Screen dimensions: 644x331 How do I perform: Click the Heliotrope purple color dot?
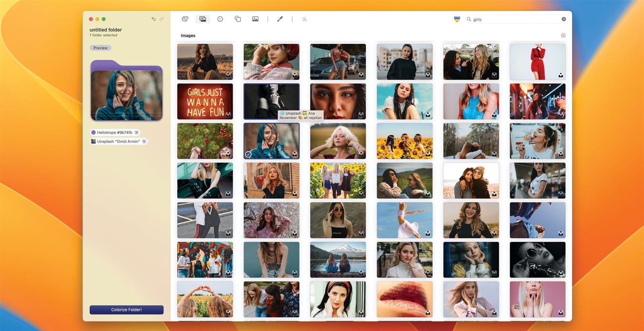[93, 132]
